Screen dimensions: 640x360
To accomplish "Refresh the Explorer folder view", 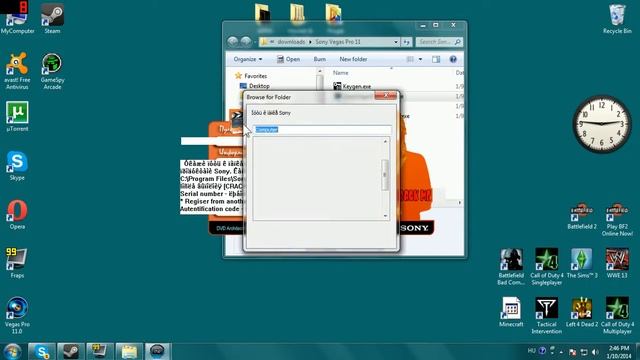I will (x=407, y=42).
